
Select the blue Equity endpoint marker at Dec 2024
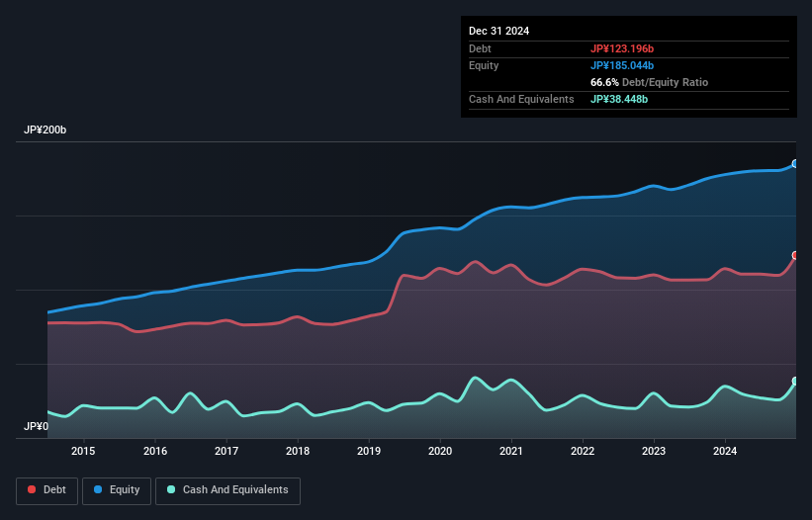coord(795,163)
